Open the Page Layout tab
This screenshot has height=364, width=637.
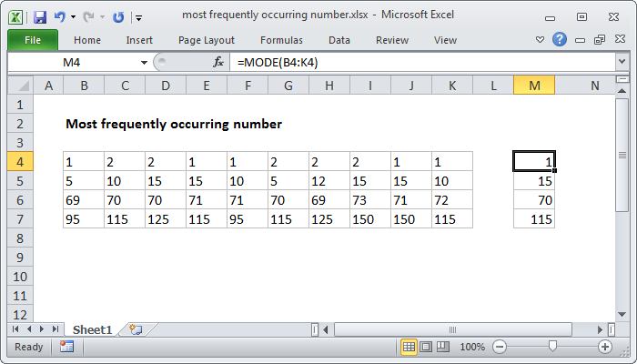pos(207,40)
